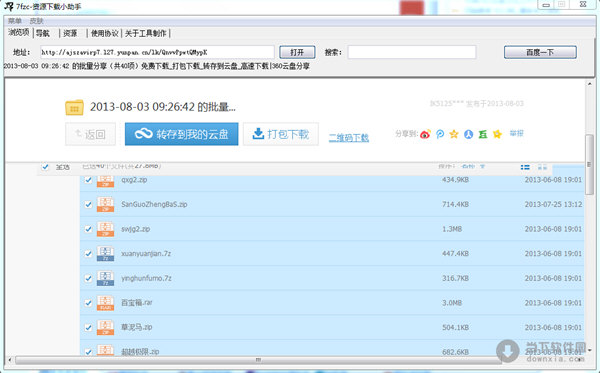The height and width of the screenshot is (373, 600).
Task: Click the 地址 URL input field
Action: point(157,52)
